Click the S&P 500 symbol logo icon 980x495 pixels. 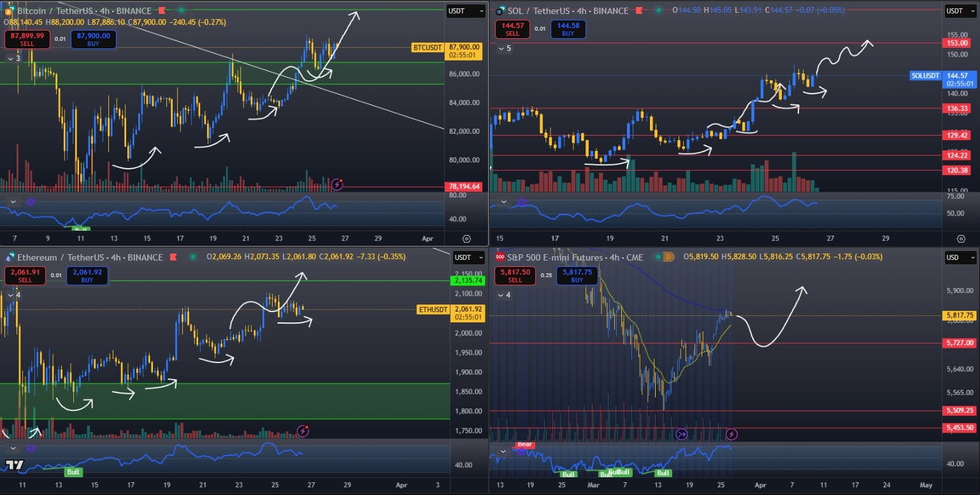click(x=499, y=257)
